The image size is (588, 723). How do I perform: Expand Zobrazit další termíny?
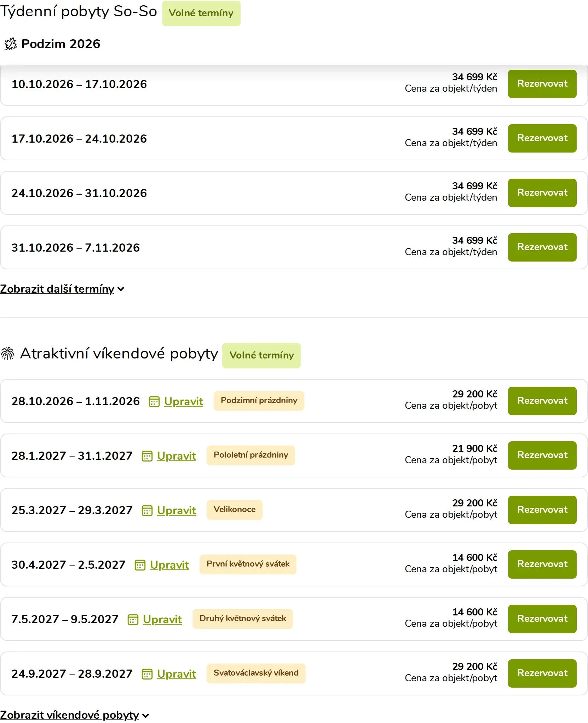coord(62,289)
